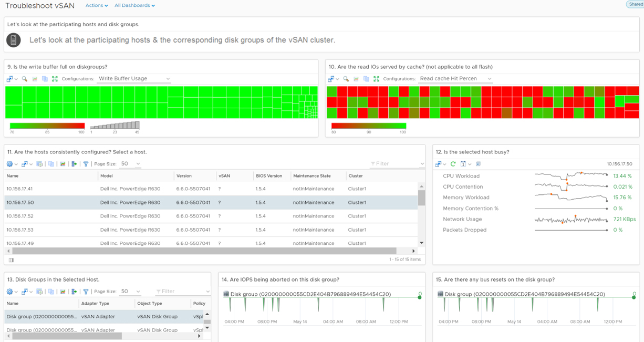Open Read cache Hit Percent configurations dropdown
The height and width of the screenshot is (342, 644).
455,79
